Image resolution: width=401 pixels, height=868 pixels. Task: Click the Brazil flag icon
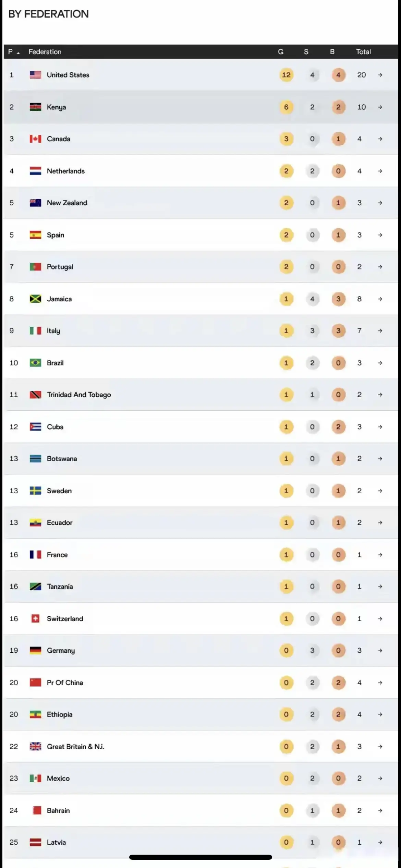(35, 363)
